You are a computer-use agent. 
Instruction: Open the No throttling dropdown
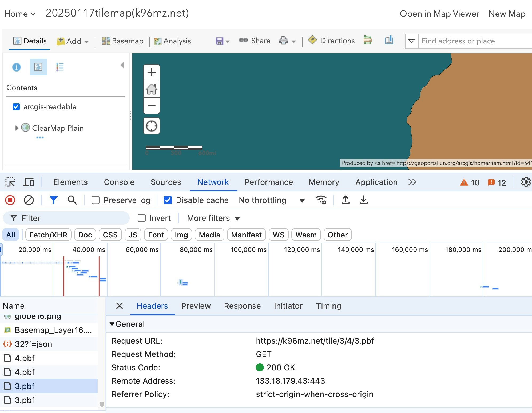(271, 200)
